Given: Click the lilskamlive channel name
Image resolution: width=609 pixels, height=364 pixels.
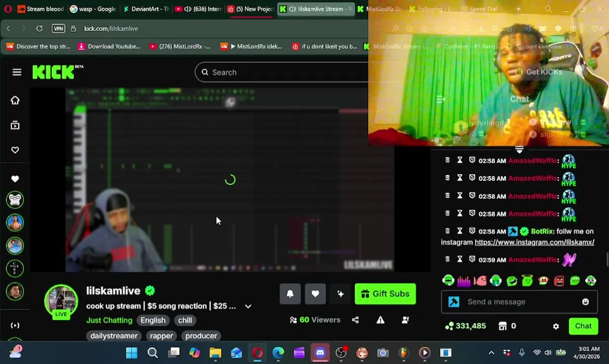Looking at the screenshot, I should tap(113, 291).
